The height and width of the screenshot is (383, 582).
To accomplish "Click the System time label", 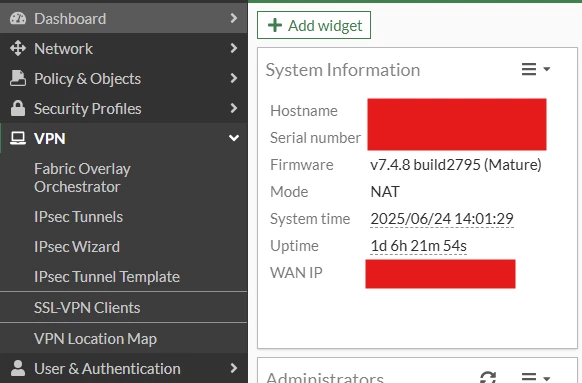I will tap(310, 219).
